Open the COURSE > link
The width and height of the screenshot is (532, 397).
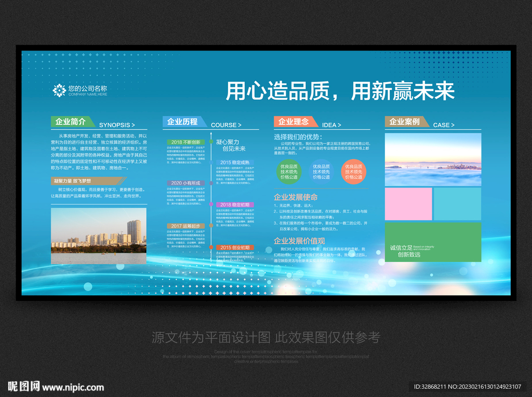[x=226, y=125]
